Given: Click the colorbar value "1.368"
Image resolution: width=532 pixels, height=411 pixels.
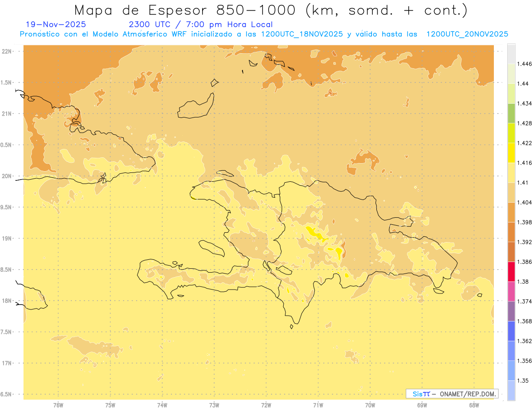Looking at the screenshot, I should [x=524, y=321].
